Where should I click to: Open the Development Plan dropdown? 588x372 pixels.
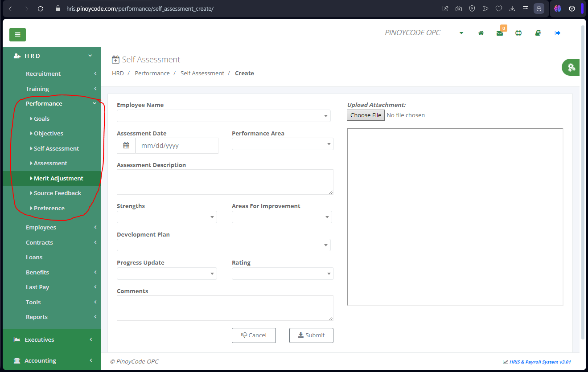[224, 245]
